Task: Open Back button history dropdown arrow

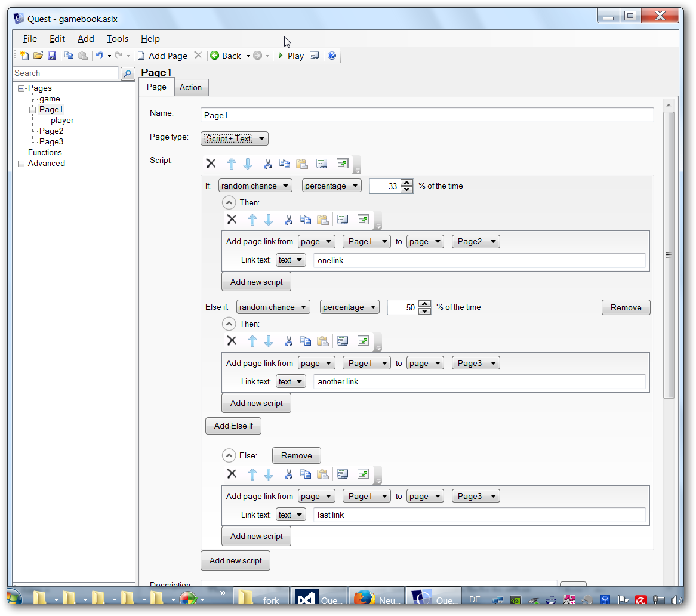Action: (x=248, y=56)
